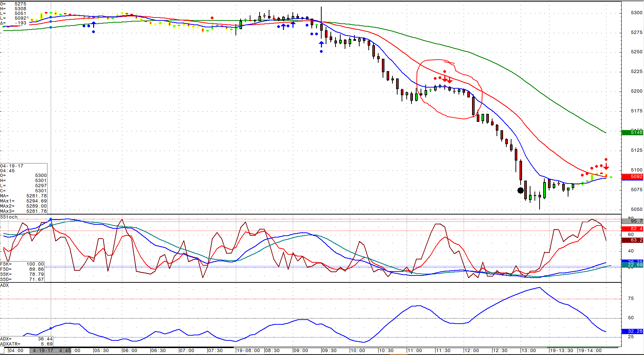Click the blue up arrow below the 09:30 candle
Screen dimensions: 644x355
click(321, 44)
